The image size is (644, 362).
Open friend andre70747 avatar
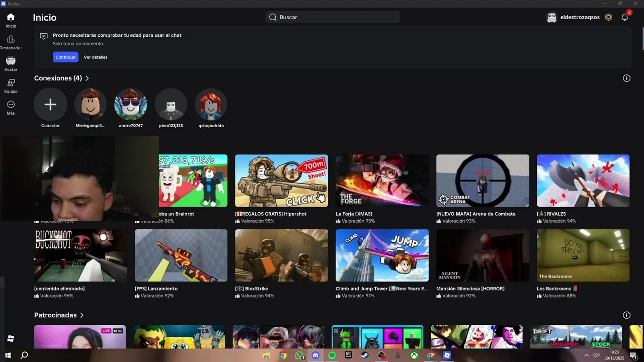[131, 105]
